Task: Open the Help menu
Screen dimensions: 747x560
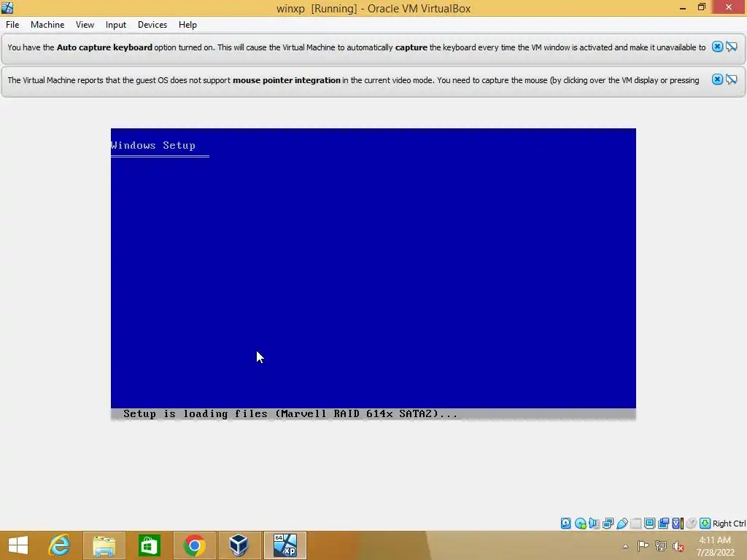Action: [187, 25]
